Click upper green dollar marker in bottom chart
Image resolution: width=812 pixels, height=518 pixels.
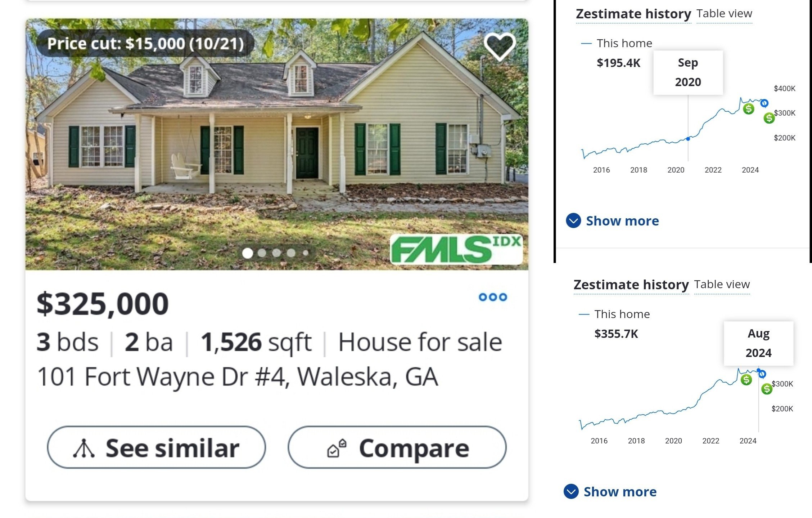746,380
